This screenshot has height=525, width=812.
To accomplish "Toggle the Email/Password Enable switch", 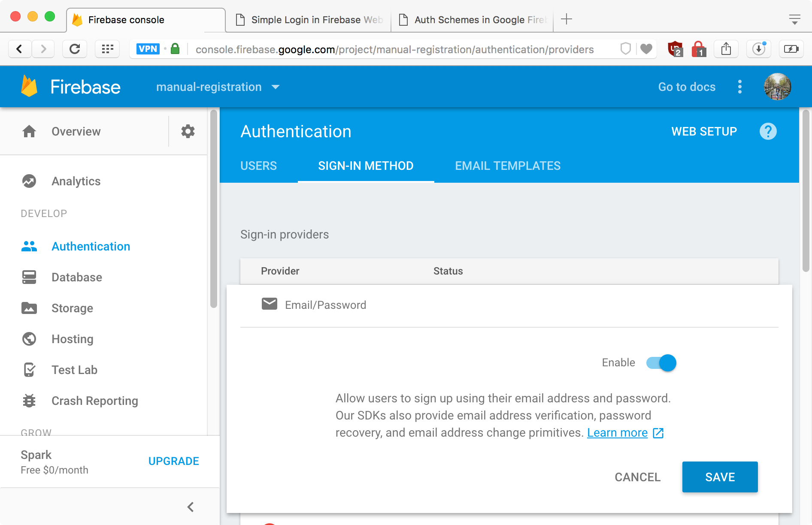I will 661,363.
